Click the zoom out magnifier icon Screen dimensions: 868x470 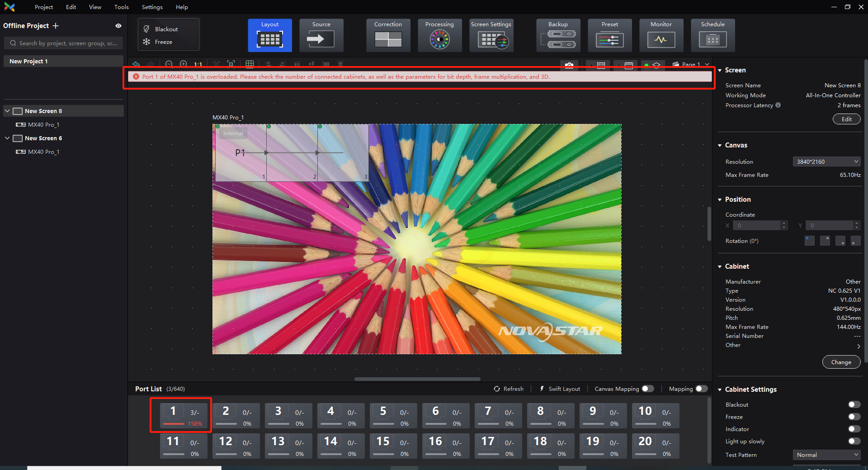point(169,64)
